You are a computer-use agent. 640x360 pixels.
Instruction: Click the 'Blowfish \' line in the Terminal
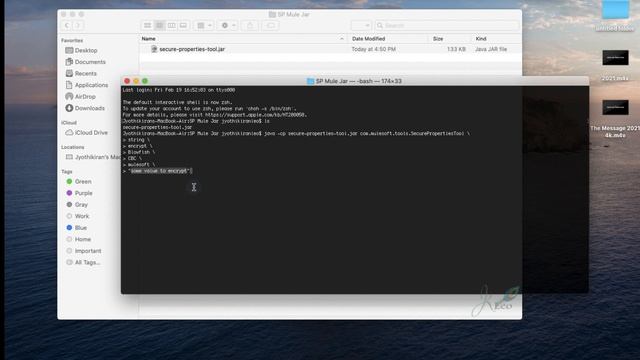(x=141, y=152)
